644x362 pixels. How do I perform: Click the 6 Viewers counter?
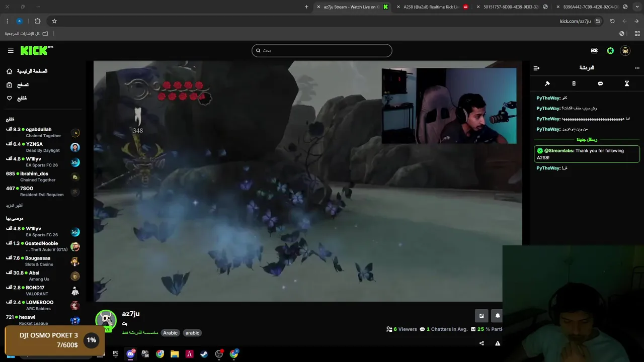click(401, 329)
